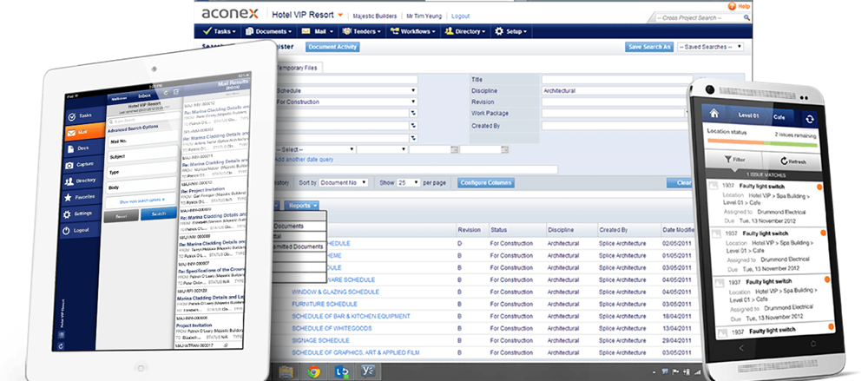Click the Yammer icon in the taskbar
Screen dimensions: 868x381
(x=367, y=371)
